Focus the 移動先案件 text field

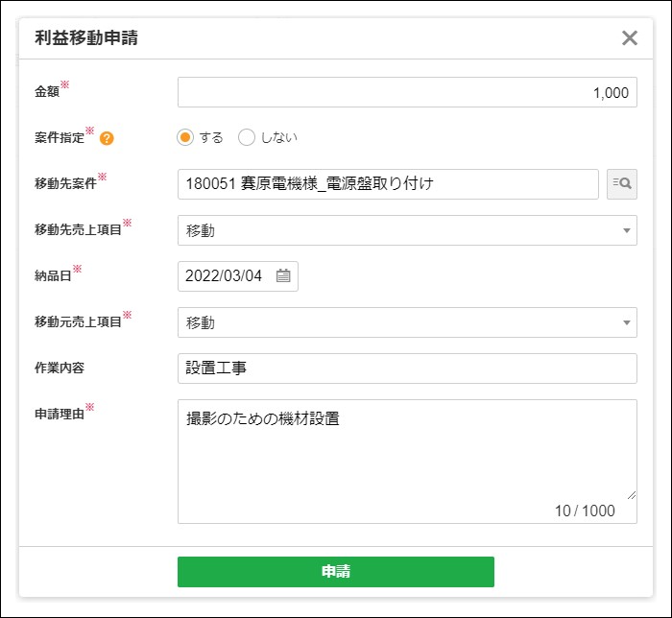pos(388,184)
